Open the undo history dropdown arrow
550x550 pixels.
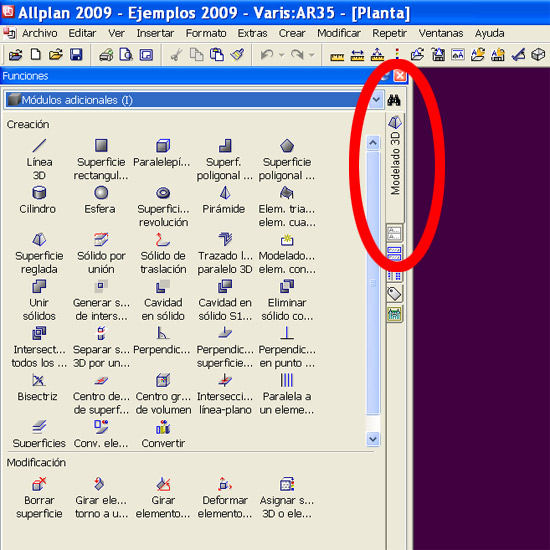click(281, 55)
